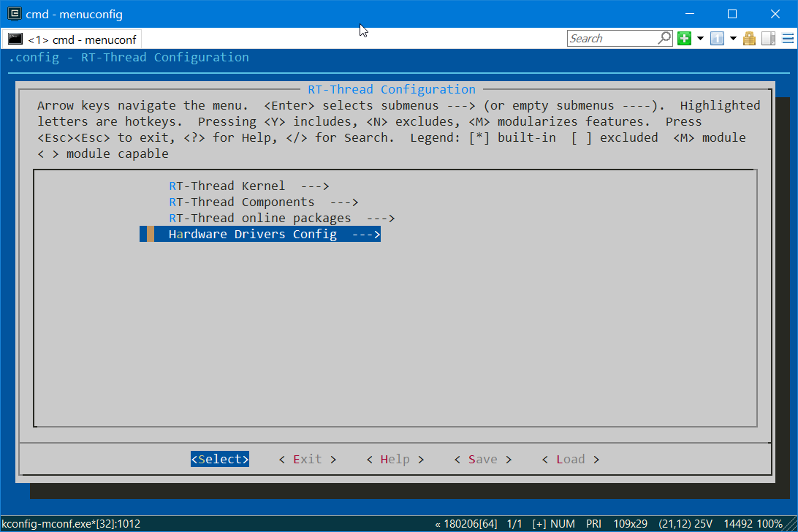Switch to the <1> cmd - menuconf tab

click(x=72, y=39)
